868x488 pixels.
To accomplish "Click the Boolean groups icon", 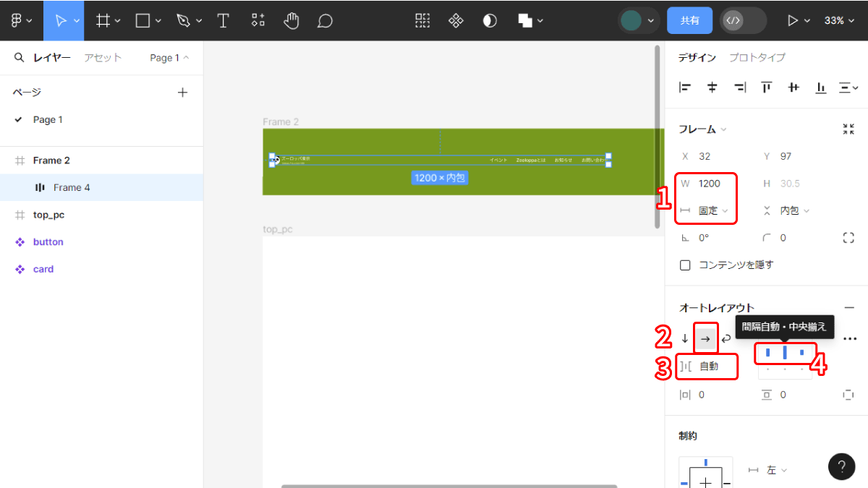I will 526,20.
